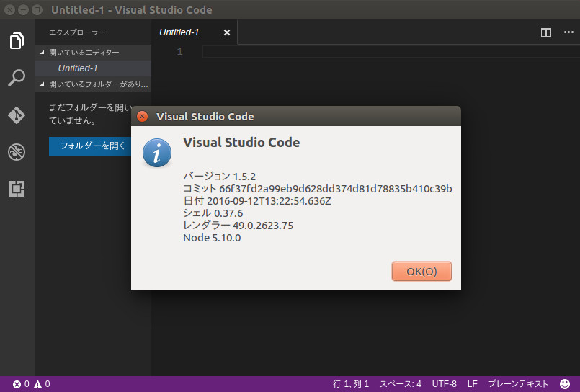Open the Debug view in activity bar
Screen dimensions: 580x392
click(17, 152)
